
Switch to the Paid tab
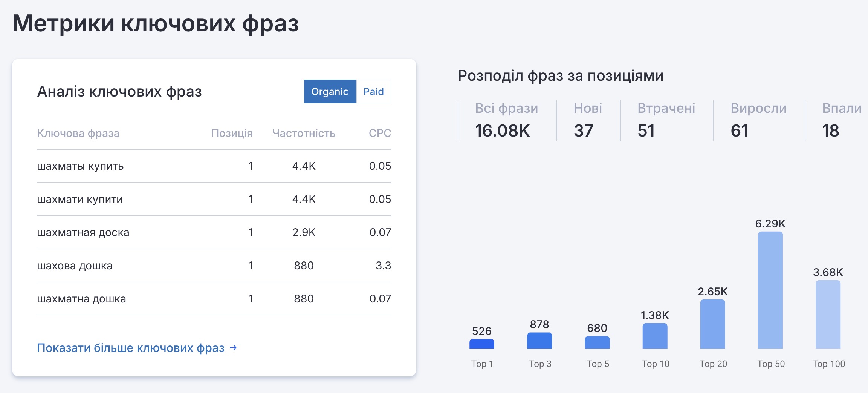[x=373, y=92]
